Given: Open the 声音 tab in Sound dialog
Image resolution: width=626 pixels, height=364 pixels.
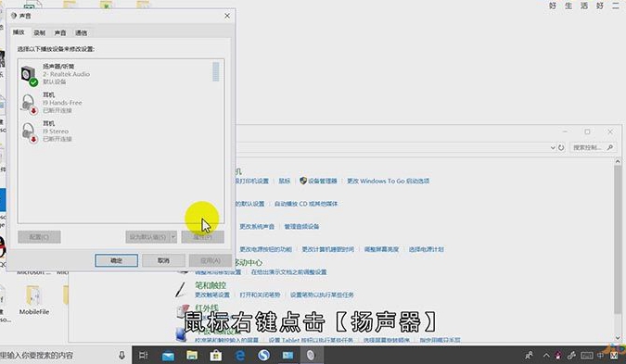Looking at the screenshot, I should (x=60, y=33).
